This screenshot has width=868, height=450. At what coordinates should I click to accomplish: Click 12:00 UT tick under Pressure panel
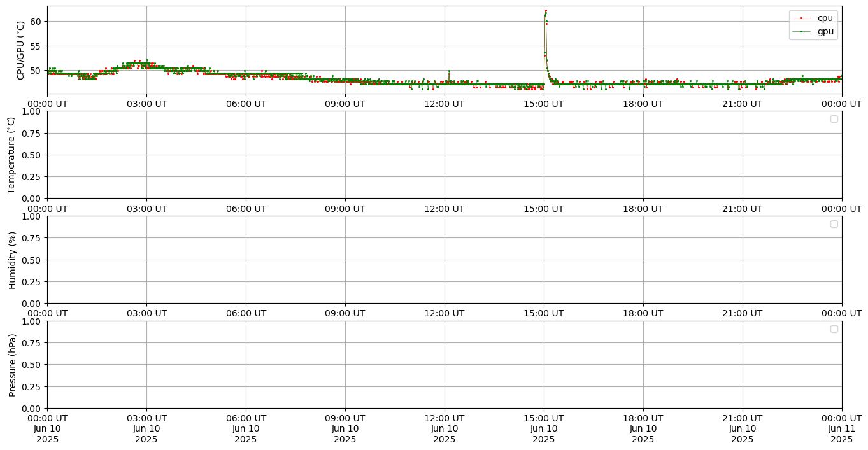point(444,418)
